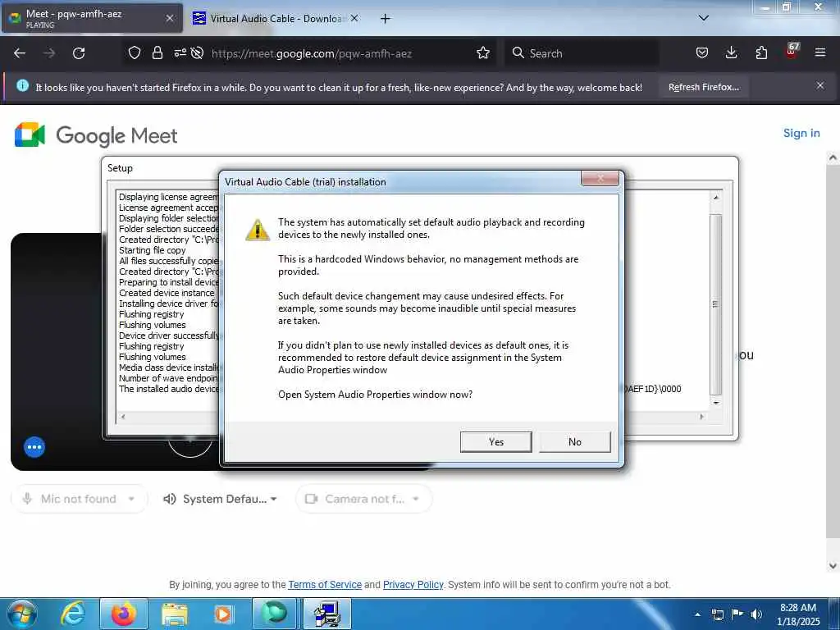Click the browser forward arrow

(x=49, y=53)
